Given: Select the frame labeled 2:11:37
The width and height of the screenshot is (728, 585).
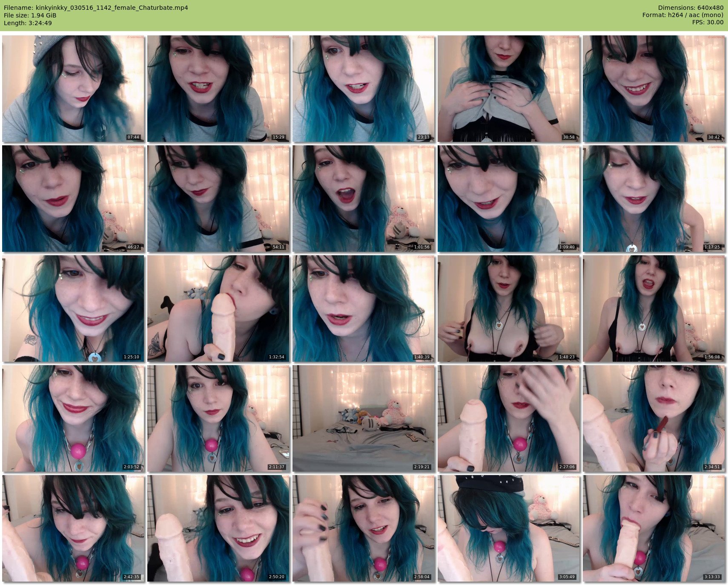Looking at the screenshot, I should point(218,418).
